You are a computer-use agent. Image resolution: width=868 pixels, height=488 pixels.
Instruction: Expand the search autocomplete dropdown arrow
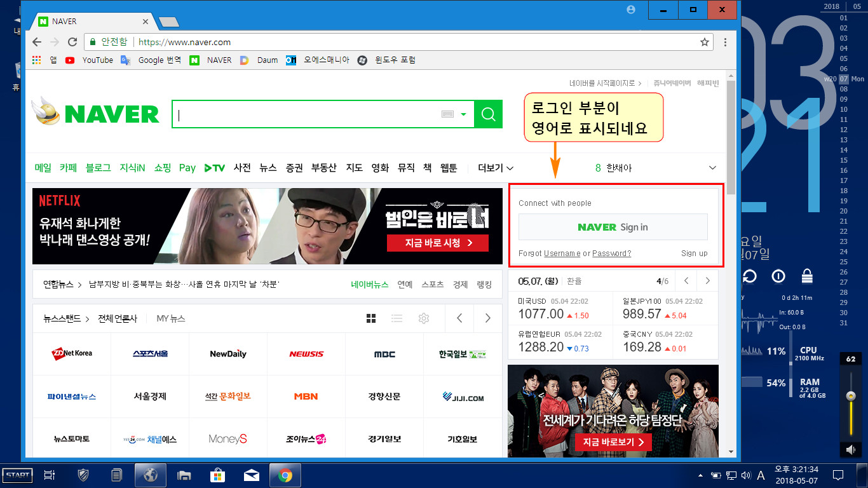click(x=464, y=114)
